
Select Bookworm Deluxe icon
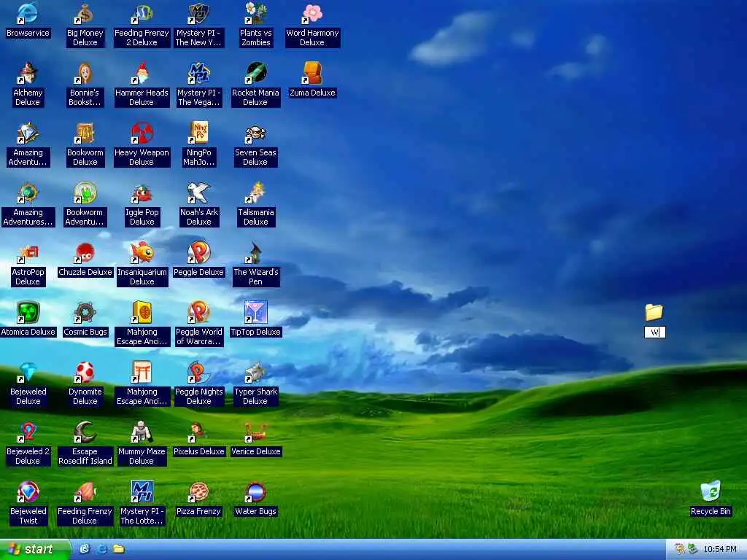pos(85,133)
